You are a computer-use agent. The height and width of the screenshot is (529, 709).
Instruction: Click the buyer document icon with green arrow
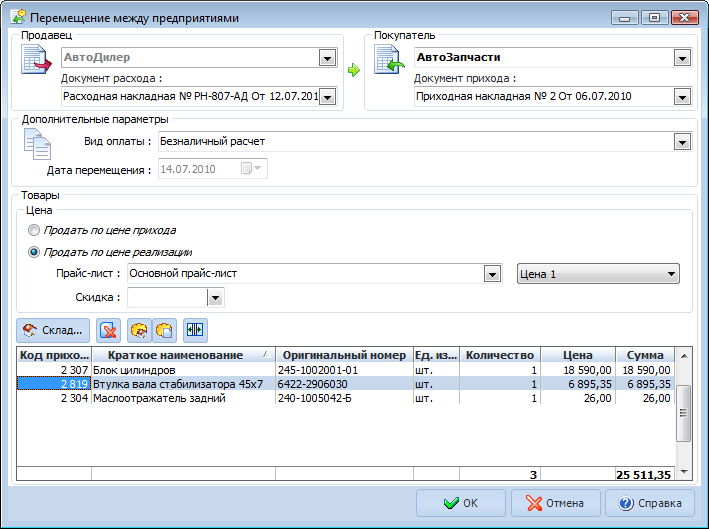(x=388, y=61)
